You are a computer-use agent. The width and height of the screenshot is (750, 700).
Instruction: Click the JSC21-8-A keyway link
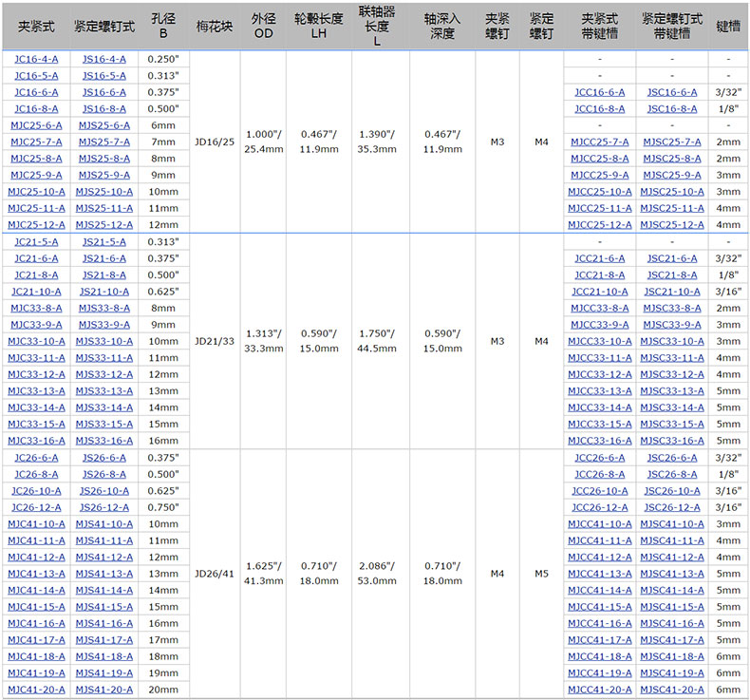[x=672, y=274]
